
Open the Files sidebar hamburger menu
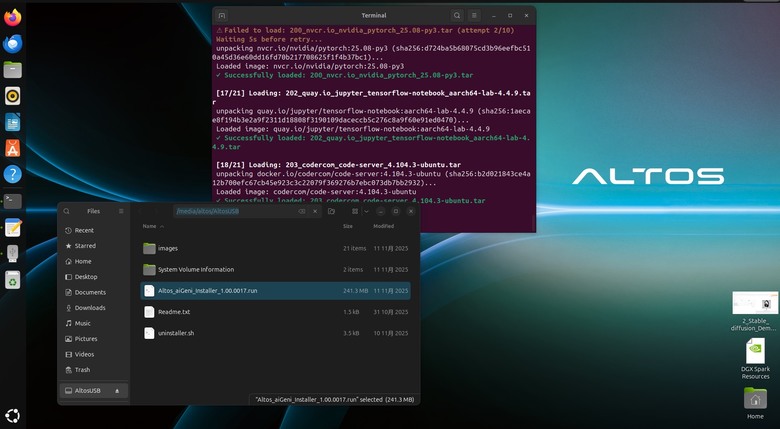tap(121, 211)
